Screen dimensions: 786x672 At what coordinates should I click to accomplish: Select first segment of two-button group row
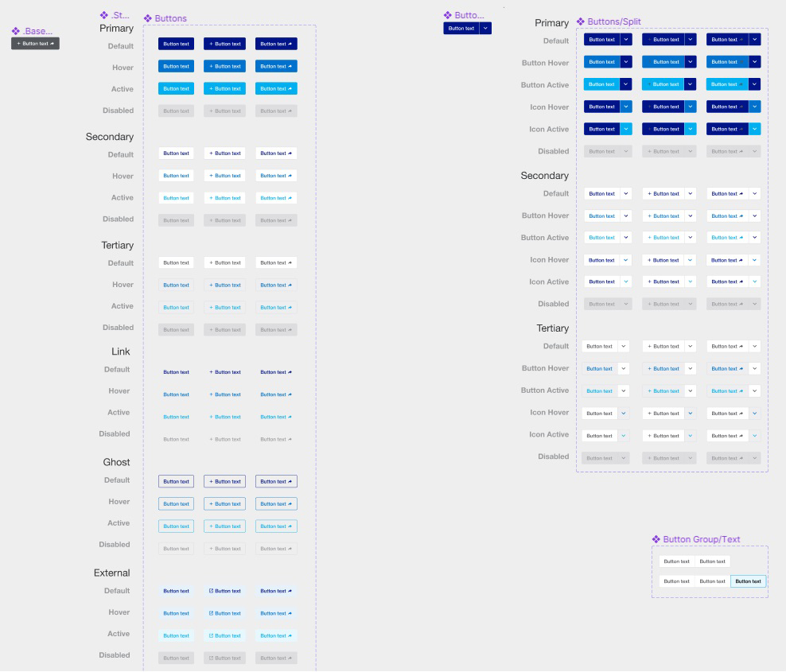pyautogui.click(x=677, y=561)
